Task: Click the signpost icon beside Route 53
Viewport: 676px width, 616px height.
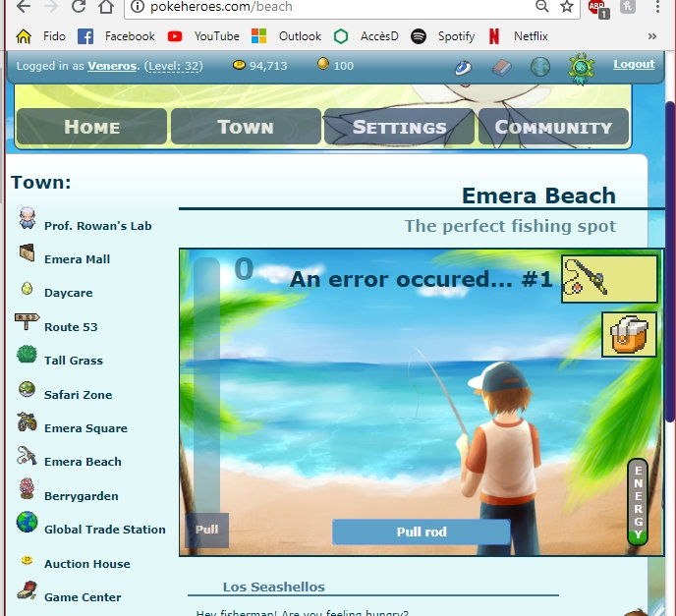Action: click(x=27, y=321)
